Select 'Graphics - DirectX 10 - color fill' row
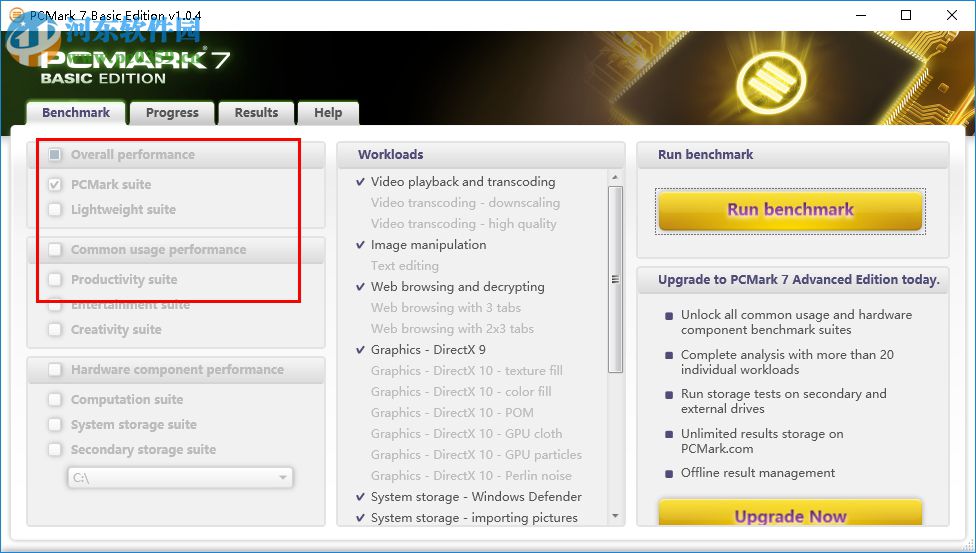 pyautogui.click(x=461, y=392)
